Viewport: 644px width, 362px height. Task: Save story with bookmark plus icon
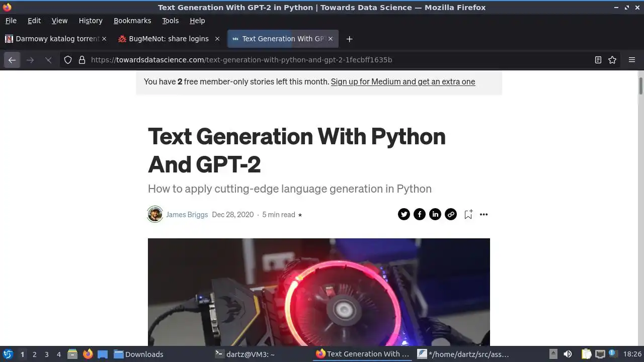tap(468, 215)
